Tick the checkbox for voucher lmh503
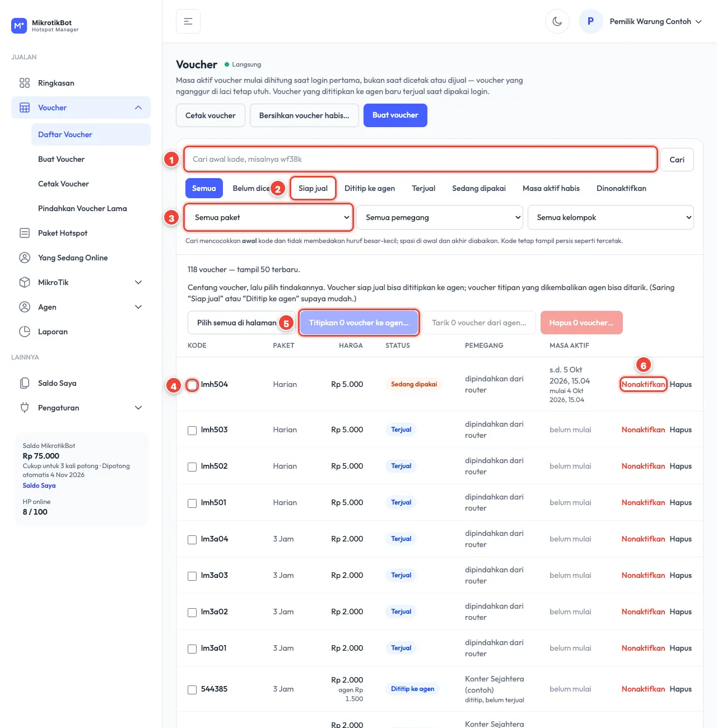 [192, 430]
